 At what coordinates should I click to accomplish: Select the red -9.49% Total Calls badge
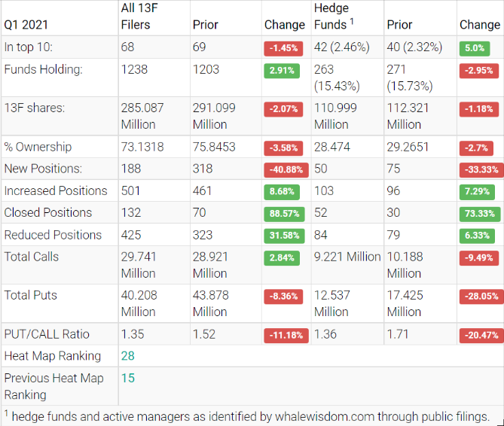tap(479, 257)
